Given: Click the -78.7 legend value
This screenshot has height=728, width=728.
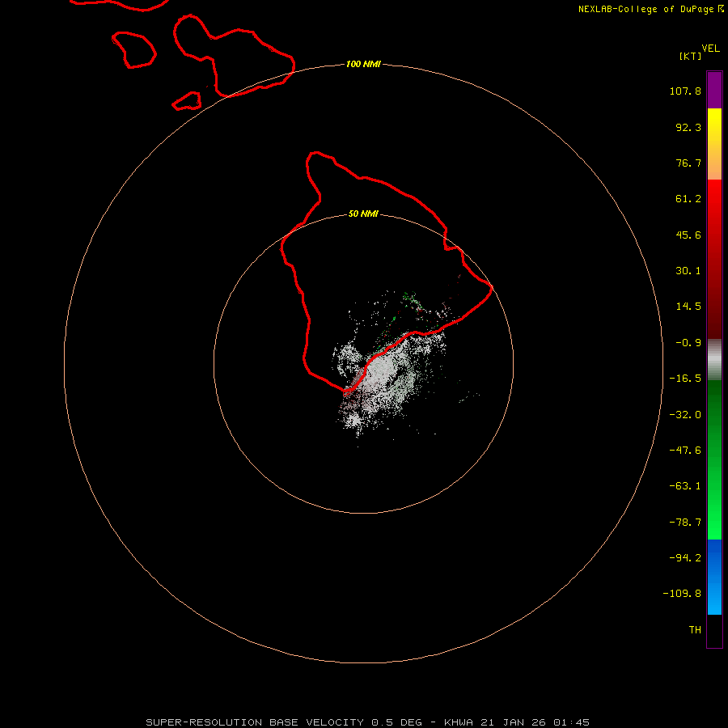Looking at the screenshot, I should point(685,523).
